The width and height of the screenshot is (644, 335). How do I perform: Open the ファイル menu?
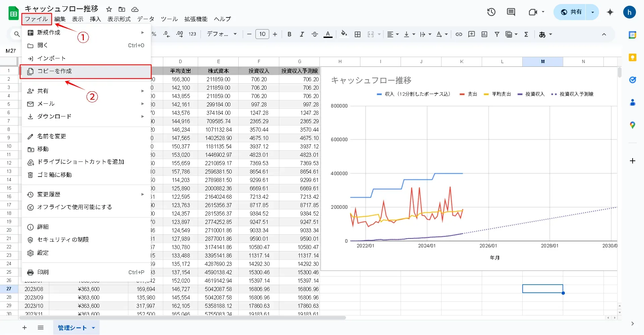click(x=37, y=19)
